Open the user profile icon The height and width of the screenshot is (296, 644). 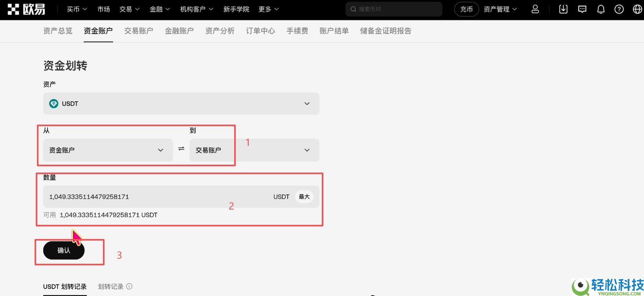click(535, 9)
